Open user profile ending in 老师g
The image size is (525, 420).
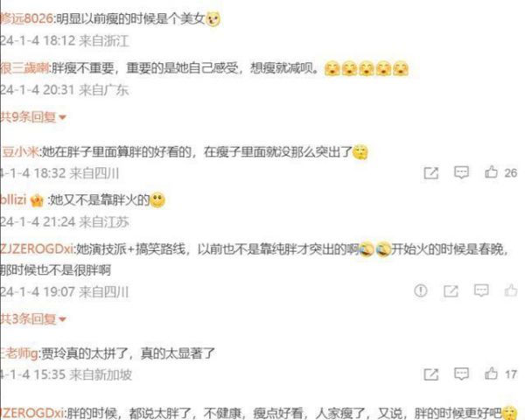click(x=19, y=353)
